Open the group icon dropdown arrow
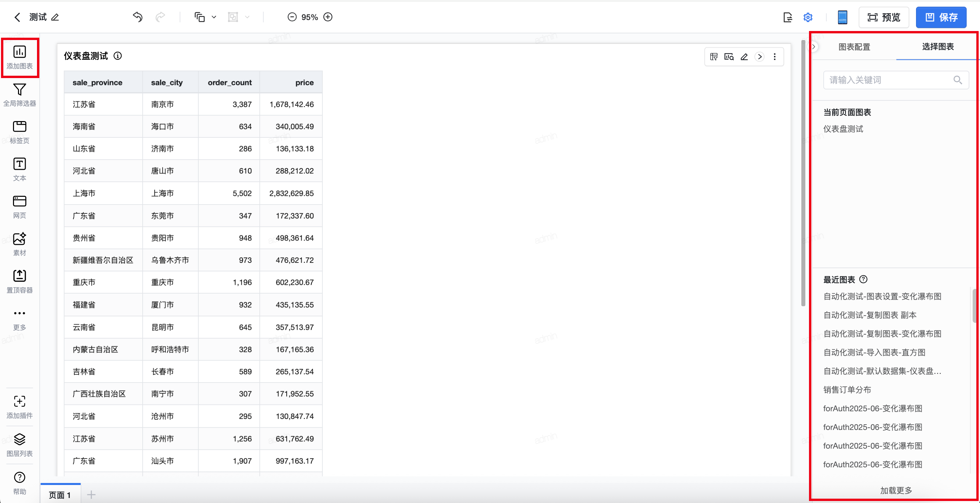Image resolution: width=980 pixels, height=503 pixels. [x=247, y=17]
